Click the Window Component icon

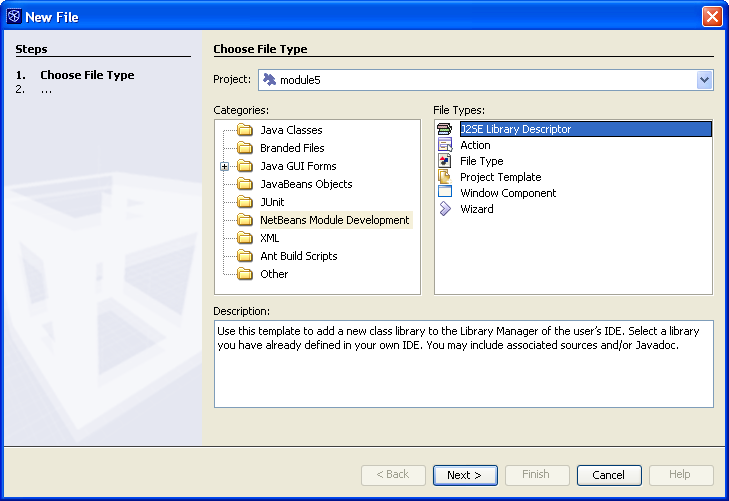445,192
